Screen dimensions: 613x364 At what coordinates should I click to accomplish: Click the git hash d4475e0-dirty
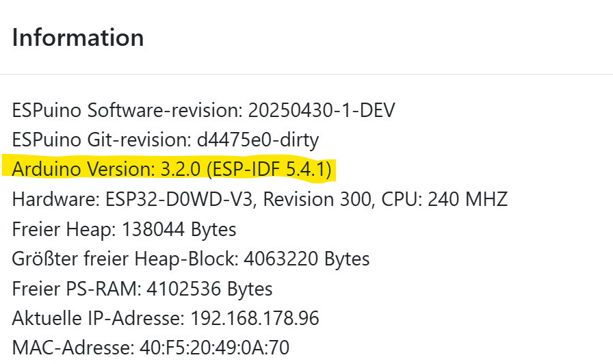[x=258, y=140]
